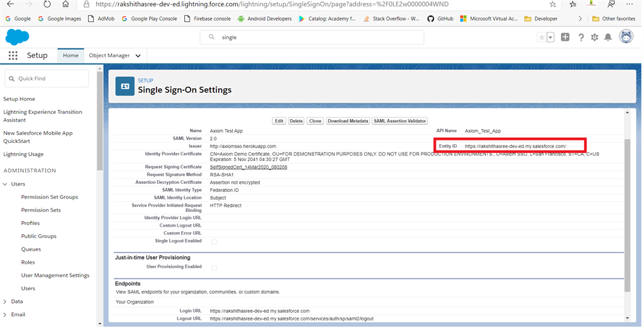644x328 pixels.
Task: Open Lightning Experience Transition Assistant
Action: click(43, 116)
